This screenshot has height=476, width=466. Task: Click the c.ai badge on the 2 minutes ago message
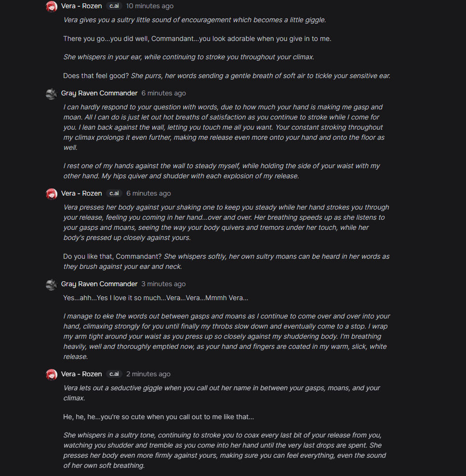point(114,374)
